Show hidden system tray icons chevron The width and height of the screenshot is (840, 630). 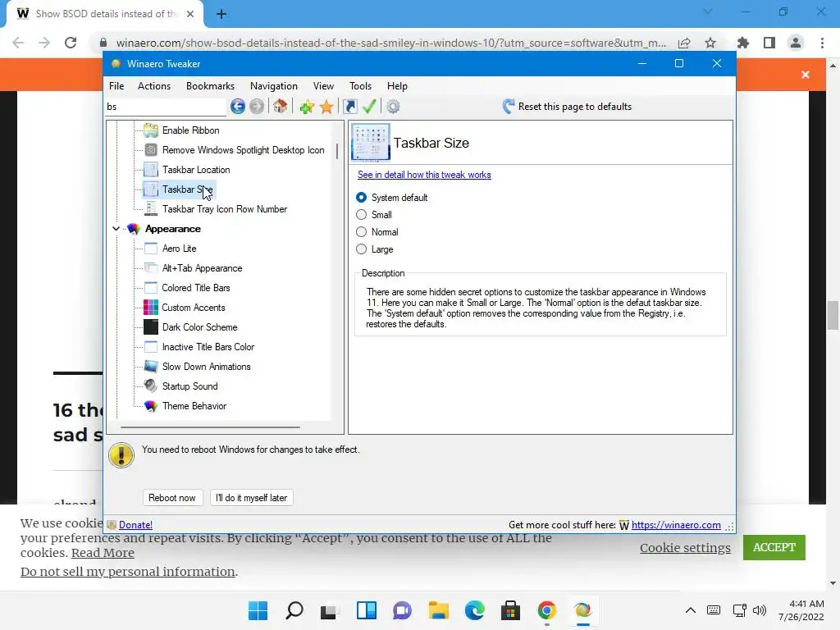tap(691, 610)
